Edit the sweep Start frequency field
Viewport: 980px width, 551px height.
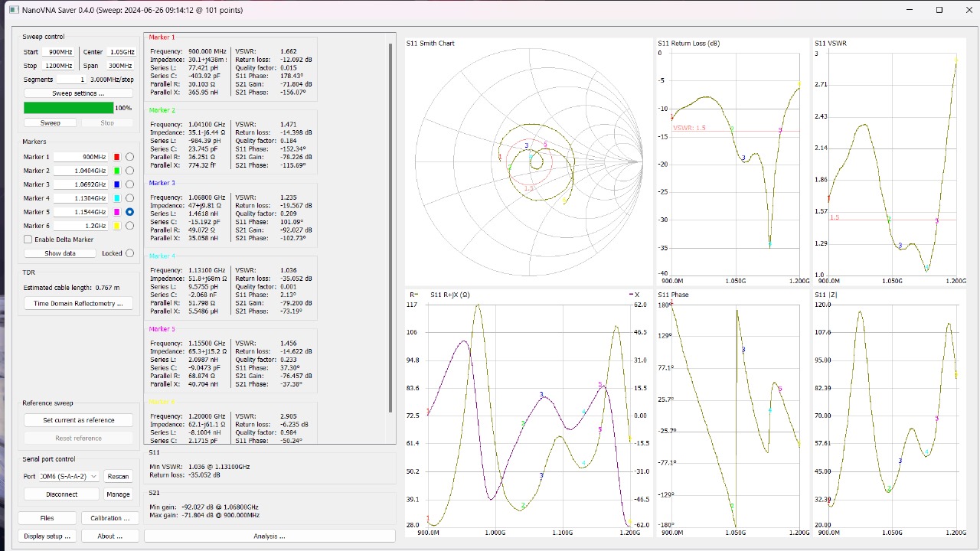coord(59,52)
